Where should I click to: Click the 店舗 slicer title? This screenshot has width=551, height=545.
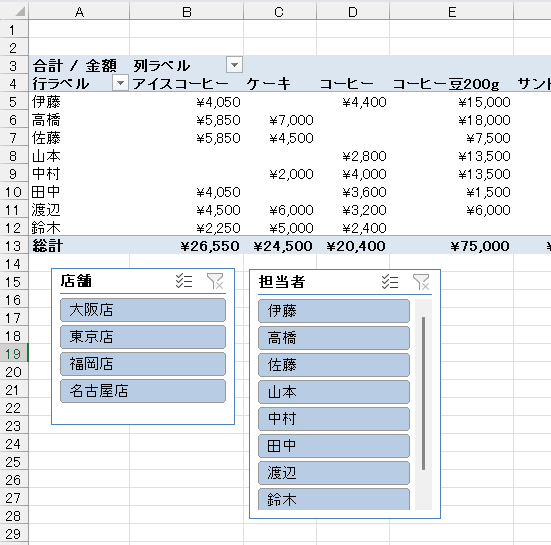point(76,281)
